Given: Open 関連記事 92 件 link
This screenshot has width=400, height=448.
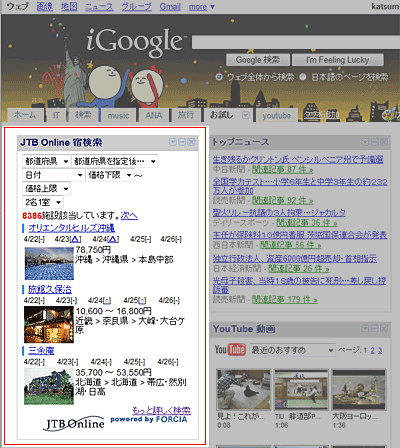Looking at the screenshot, I should coord(282,201).
